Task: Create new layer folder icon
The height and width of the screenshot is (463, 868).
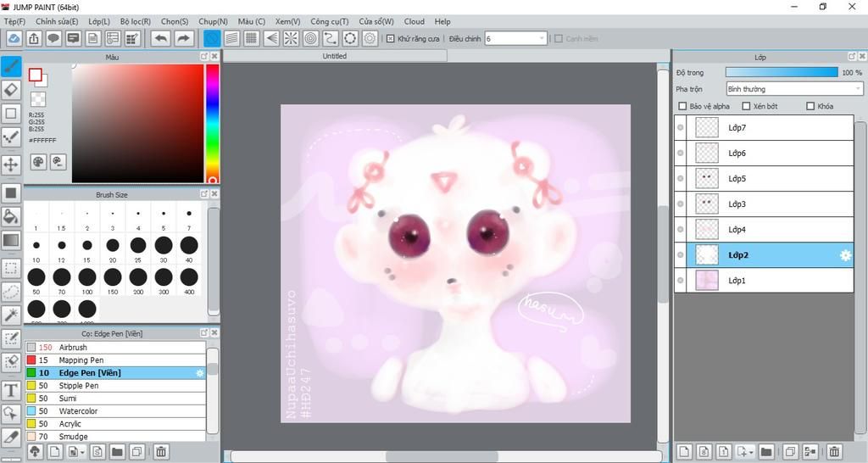Action: [766, 451]
